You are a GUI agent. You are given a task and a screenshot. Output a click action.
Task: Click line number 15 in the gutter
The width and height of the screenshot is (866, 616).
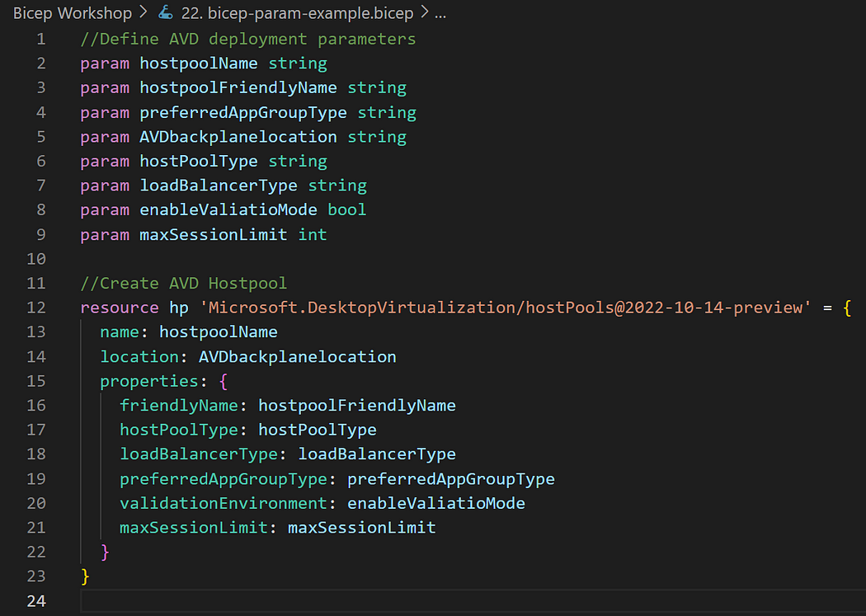tap(36, 381)
